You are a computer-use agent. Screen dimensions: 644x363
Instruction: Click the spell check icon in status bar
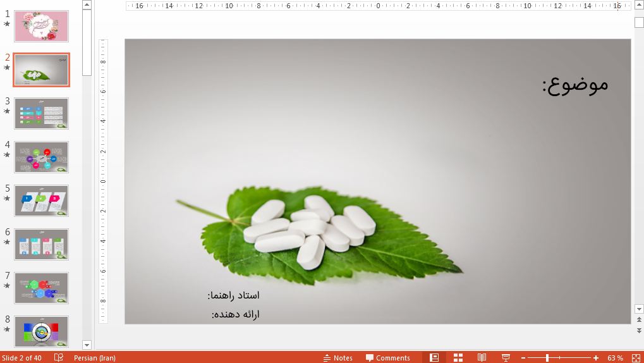point(59,358)
